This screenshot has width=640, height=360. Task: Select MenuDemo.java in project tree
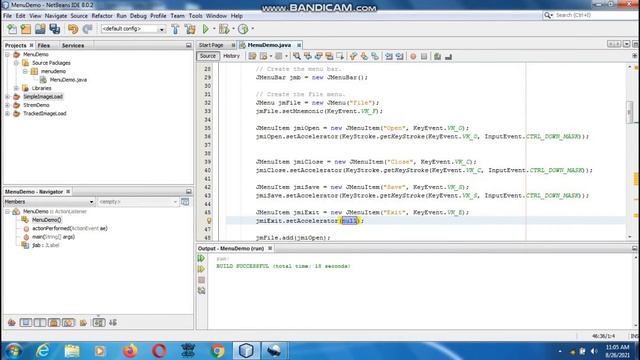pyautogui.click(x=68, y=80)
